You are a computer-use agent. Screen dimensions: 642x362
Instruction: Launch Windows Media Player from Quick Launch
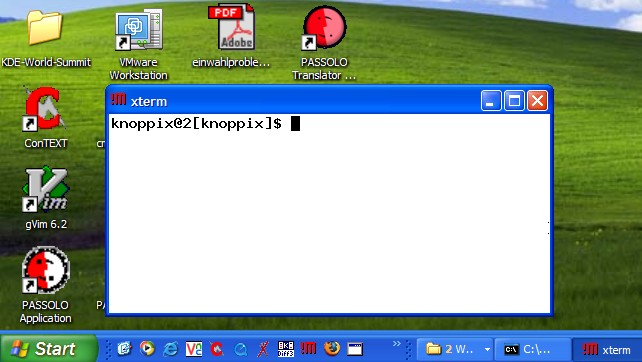point(147,348)
